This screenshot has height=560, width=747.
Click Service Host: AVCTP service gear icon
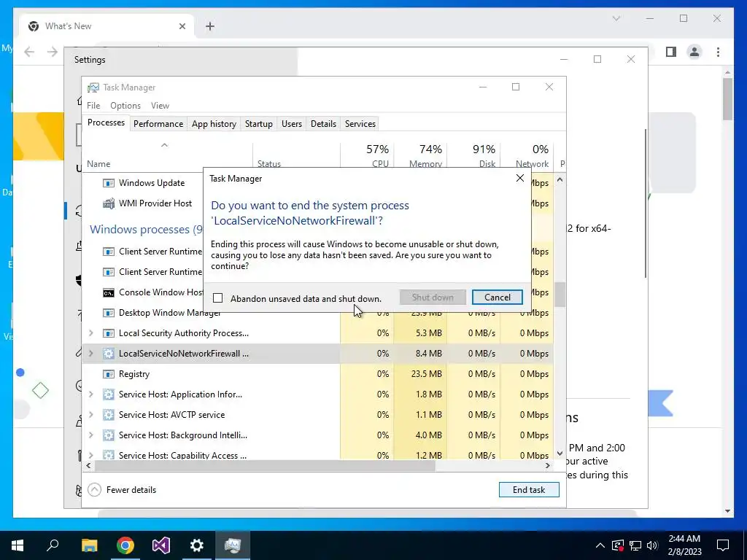click(109, 415)
